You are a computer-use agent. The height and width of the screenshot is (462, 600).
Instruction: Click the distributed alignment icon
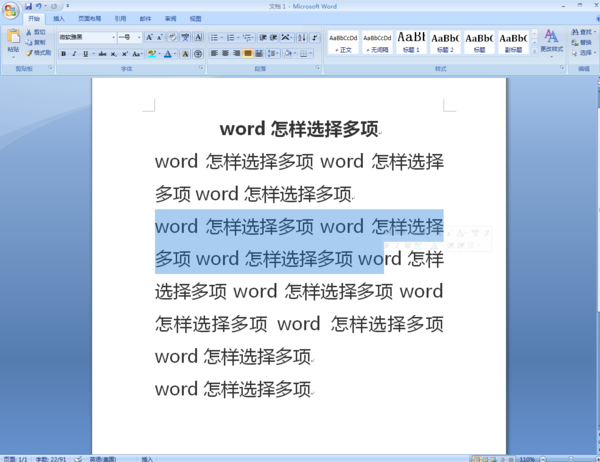click(259, 53)
